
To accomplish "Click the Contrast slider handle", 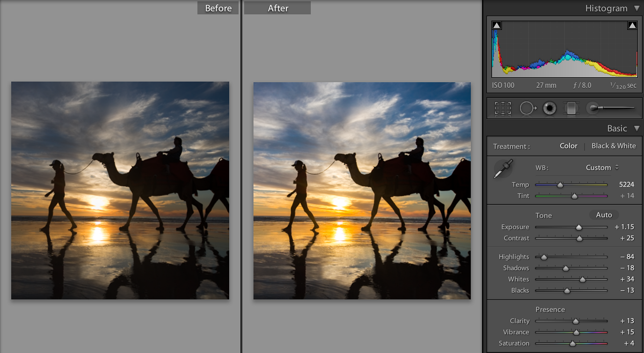I will [x=579, y=238].
